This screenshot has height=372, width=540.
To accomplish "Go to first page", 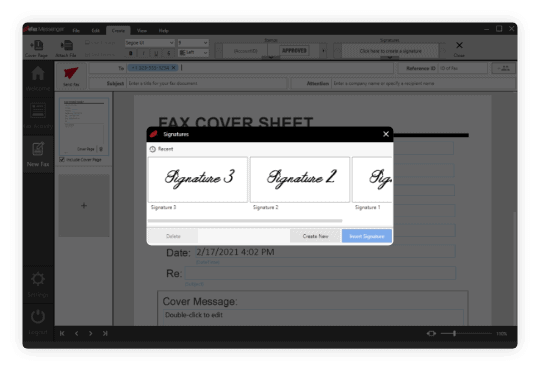I will click(62, 333).
